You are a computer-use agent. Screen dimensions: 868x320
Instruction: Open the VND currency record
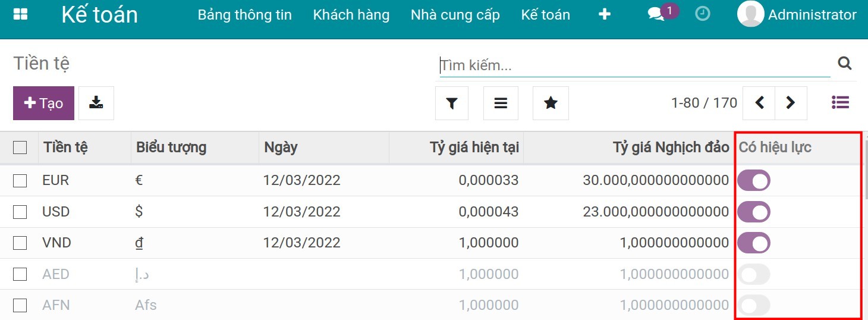tap(56, 243)
